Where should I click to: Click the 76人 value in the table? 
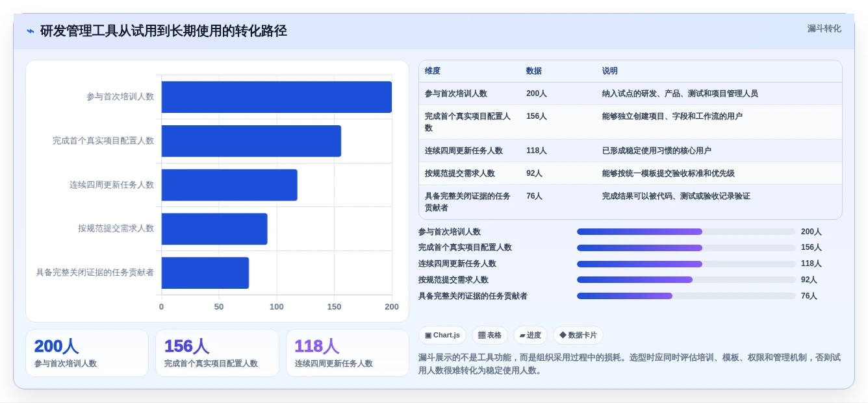click(x=535, y=196)
